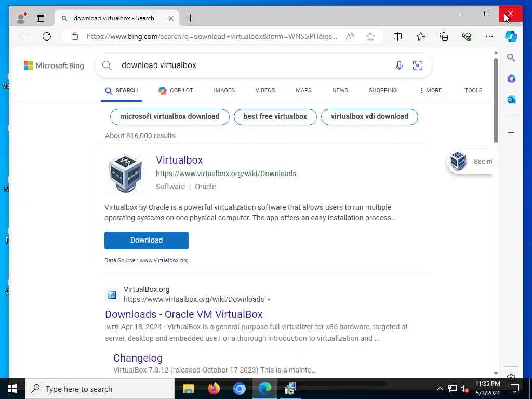Close the download virtualbox search tab
This screenshot has height=399, width=532.
pos(171,18)
